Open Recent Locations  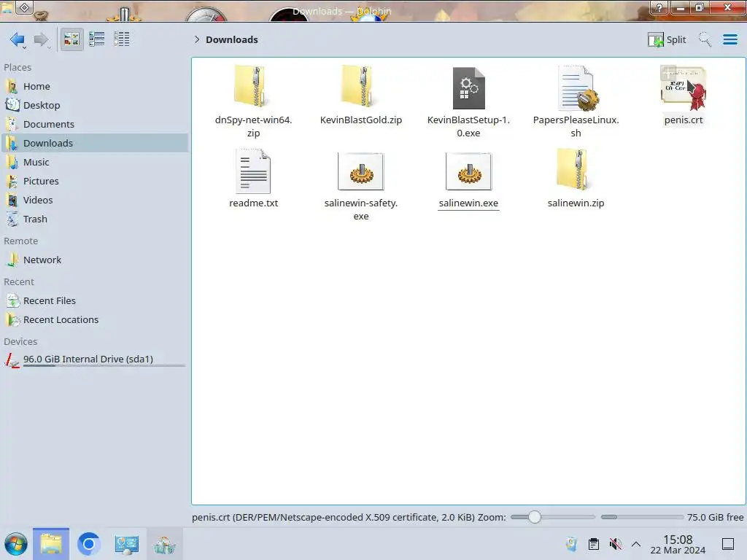pos(96,320)
